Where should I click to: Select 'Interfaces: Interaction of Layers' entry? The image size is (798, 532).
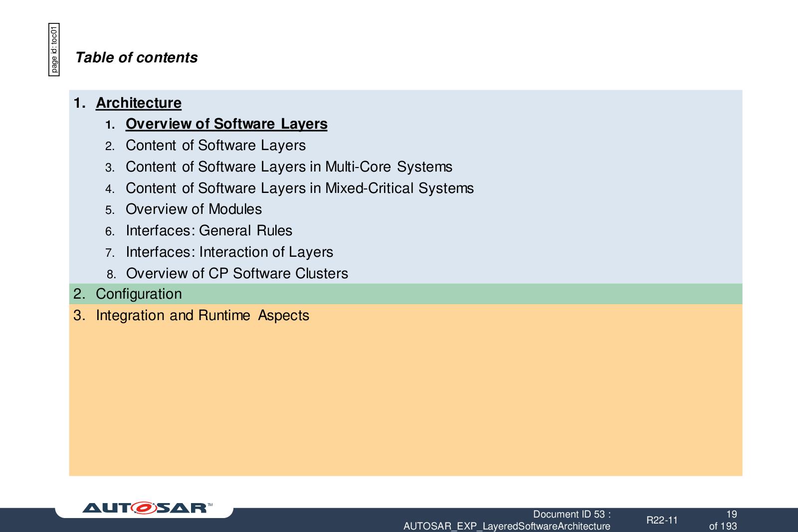[229, 252]
